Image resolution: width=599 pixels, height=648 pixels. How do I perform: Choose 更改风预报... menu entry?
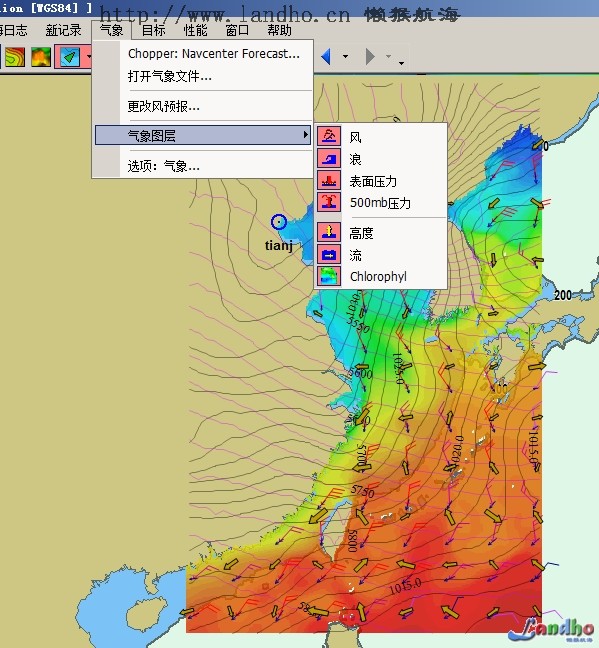pyautogui.click(x=163, y=107)
